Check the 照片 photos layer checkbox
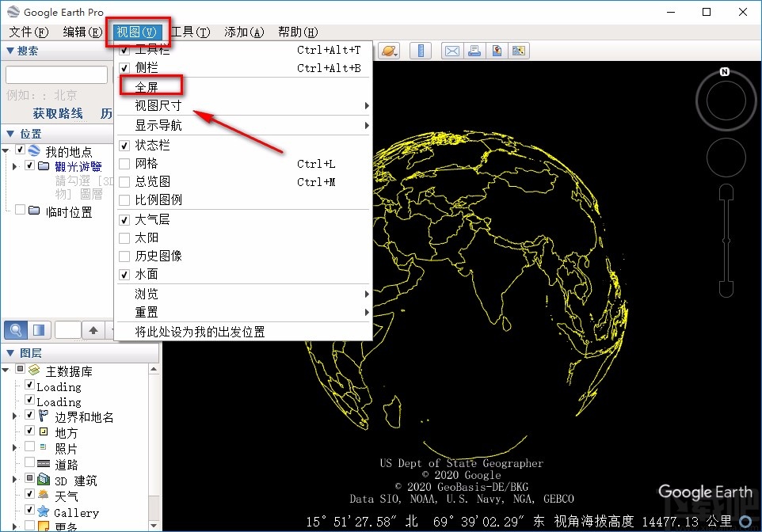The width and height of the screenshot is (762, 532). (x=29, y=446)
